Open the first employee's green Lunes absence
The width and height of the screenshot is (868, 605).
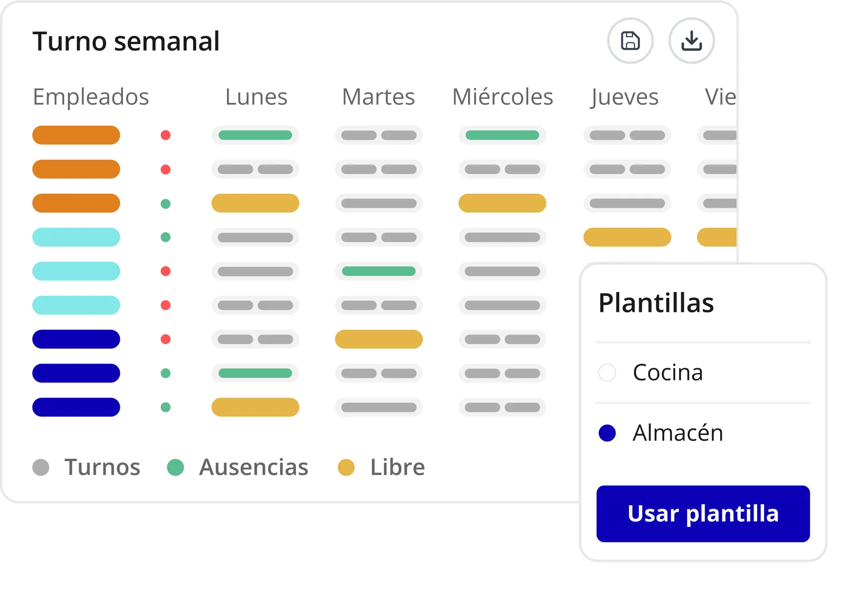click(x=255, y=135)
